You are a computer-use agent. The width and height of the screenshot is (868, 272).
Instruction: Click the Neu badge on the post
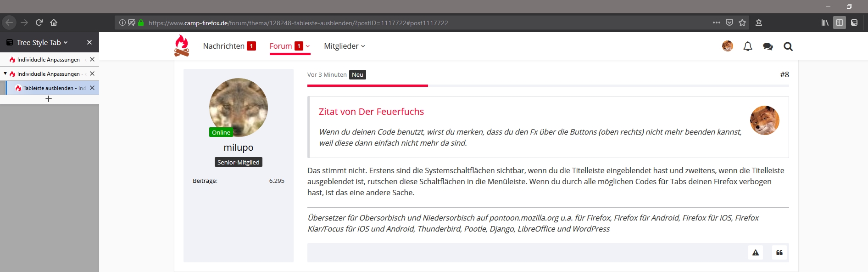[x=357, y=75]
